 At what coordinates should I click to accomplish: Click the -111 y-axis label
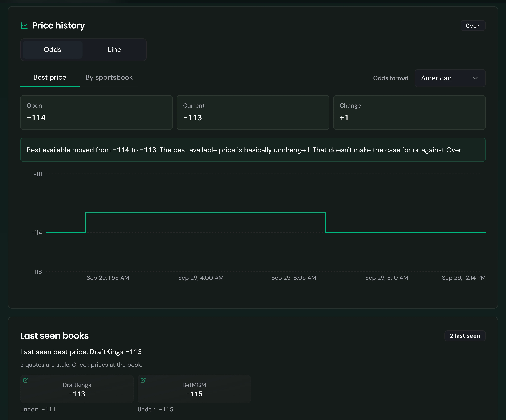click(x=38, y=174)
